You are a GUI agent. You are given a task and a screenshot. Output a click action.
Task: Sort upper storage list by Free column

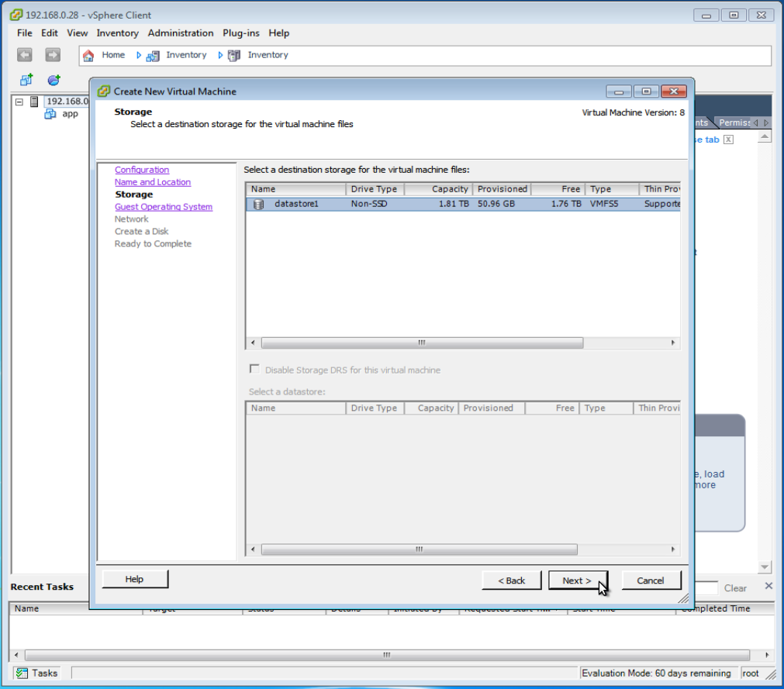[x=558, y=189]
